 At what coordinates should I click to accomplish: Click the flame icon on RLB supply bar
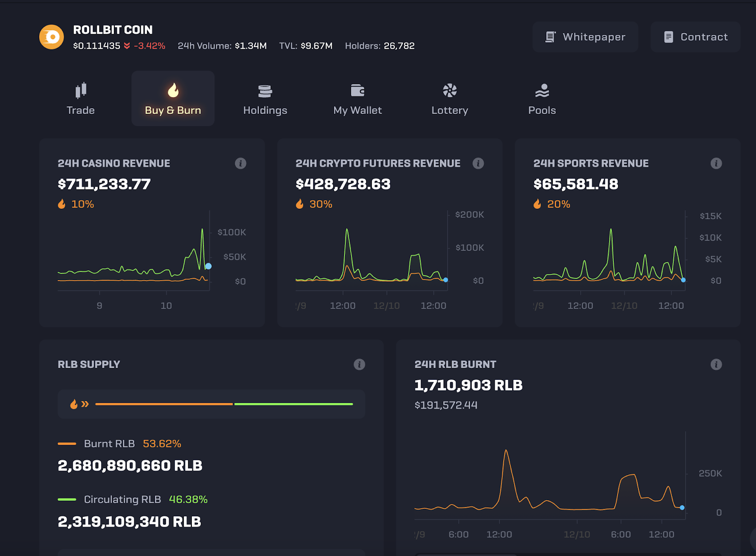point(74,404)
